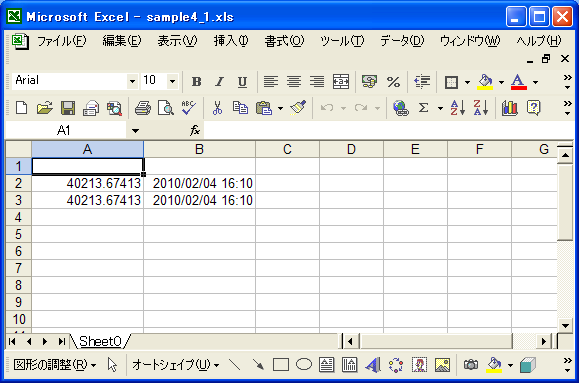Apply Percent style format
This screenshot has height=383, width=579.
pos(393,82)
